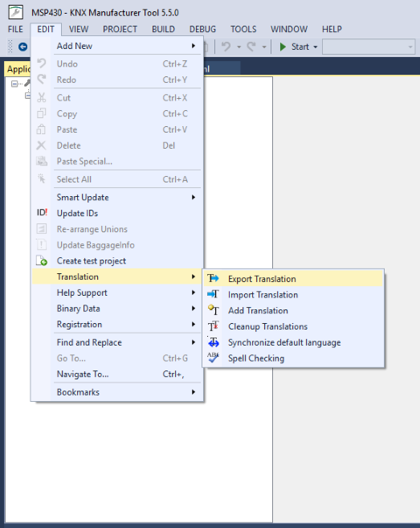This screenshot has width=420, height=528.
Task: Open the PROJECT menu
Action: [120, 29]
